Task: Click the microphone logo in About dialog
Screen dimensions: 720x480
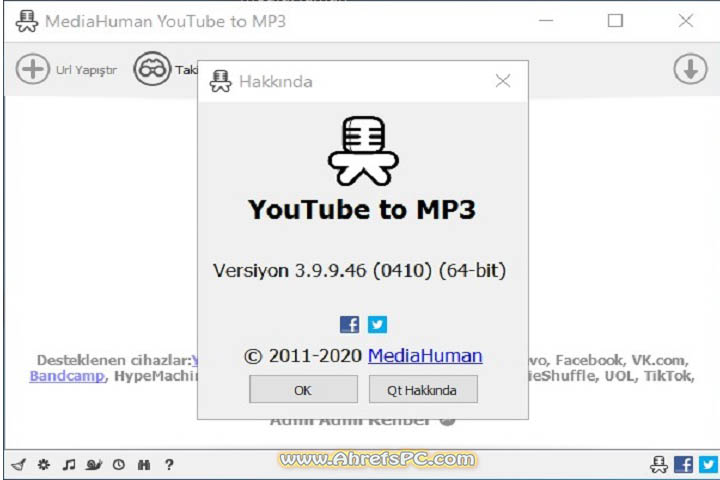Action: [363, 151]
